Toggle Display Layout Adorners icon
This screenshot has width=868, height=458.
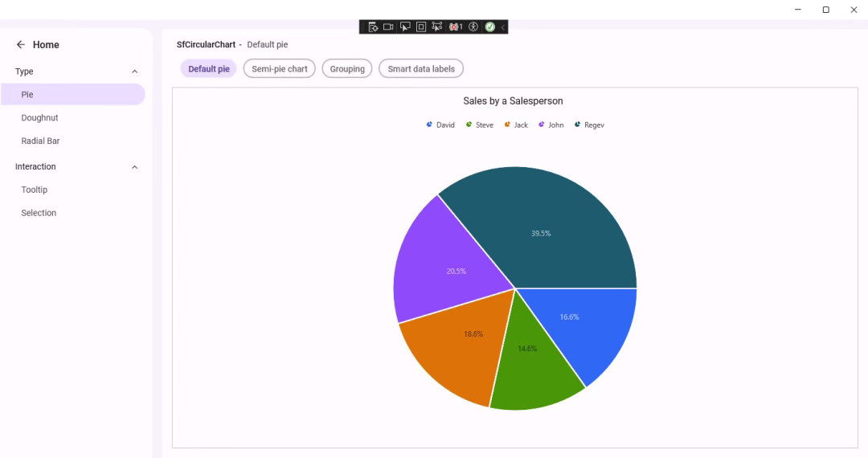(x=421, y=27)
